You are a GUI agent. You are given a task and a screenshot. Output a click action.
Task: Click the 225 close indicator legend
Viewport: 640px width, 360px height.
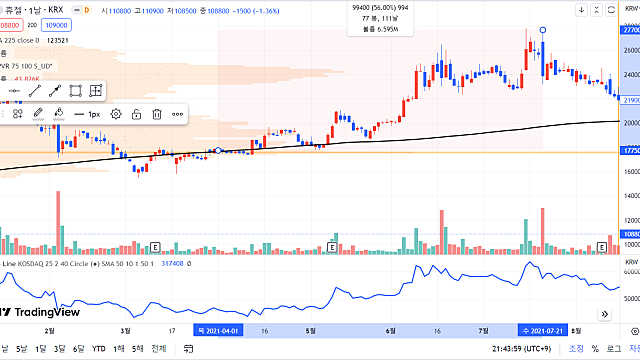click(x=20, y=40)
